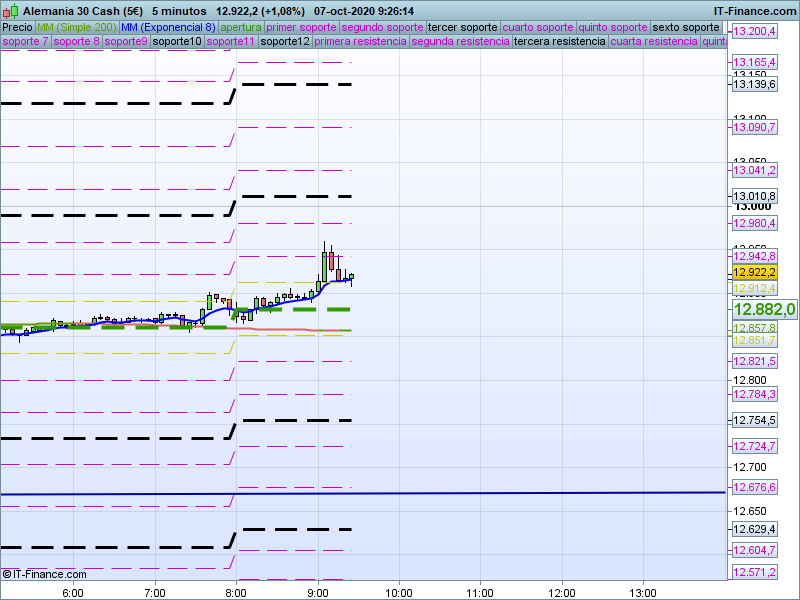Image resolution: width=800 pixels, height=600 pixels.
Task: Click the primera resistencia label
Action: [360, 41]
